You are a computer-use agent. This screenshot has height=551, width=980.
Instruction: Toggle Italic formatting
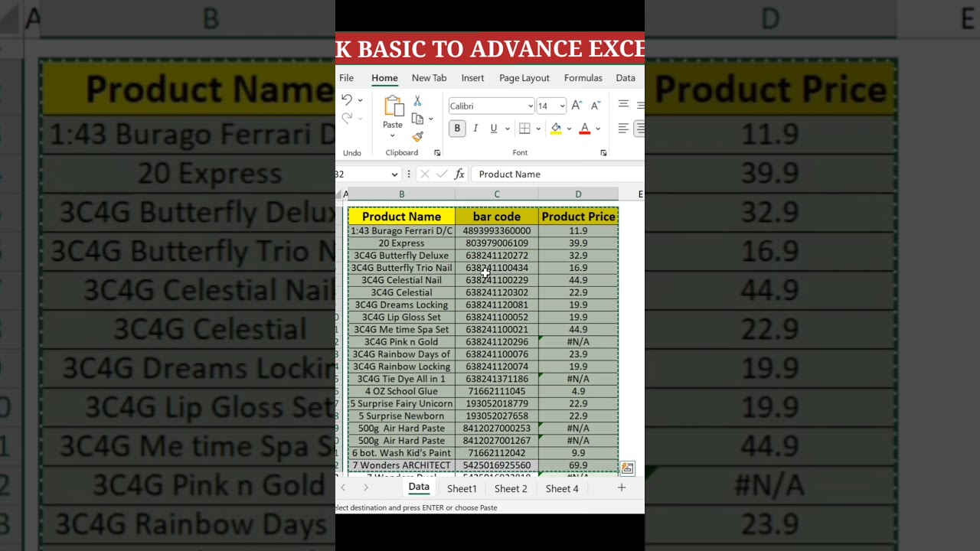click(475, 129)
